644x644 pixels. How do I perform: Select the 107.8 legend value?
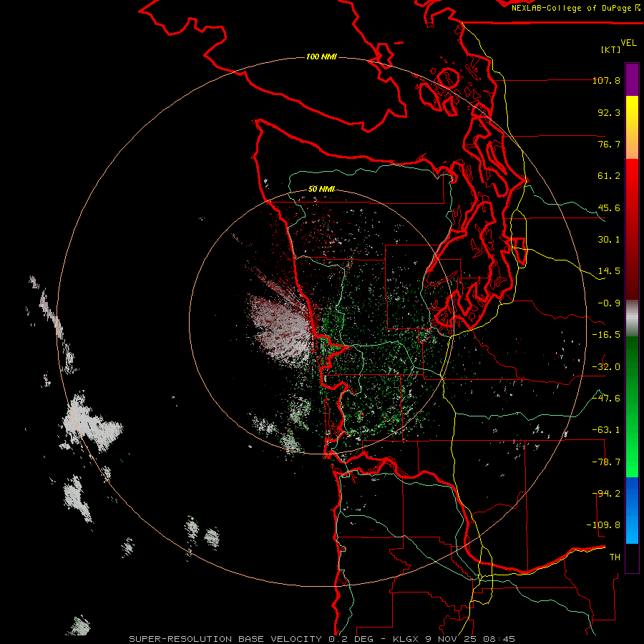pyautogui.click(x=606, y=80)
